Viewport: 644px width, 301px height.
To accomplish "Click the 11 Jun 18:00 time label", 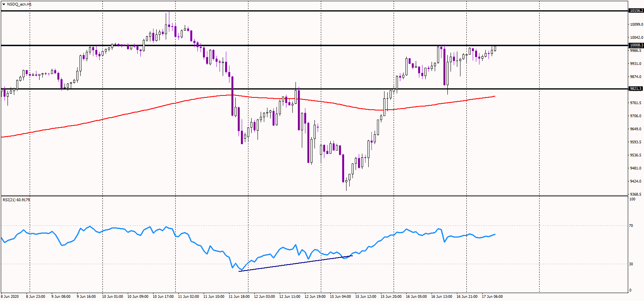I will (x=239, y=297).
